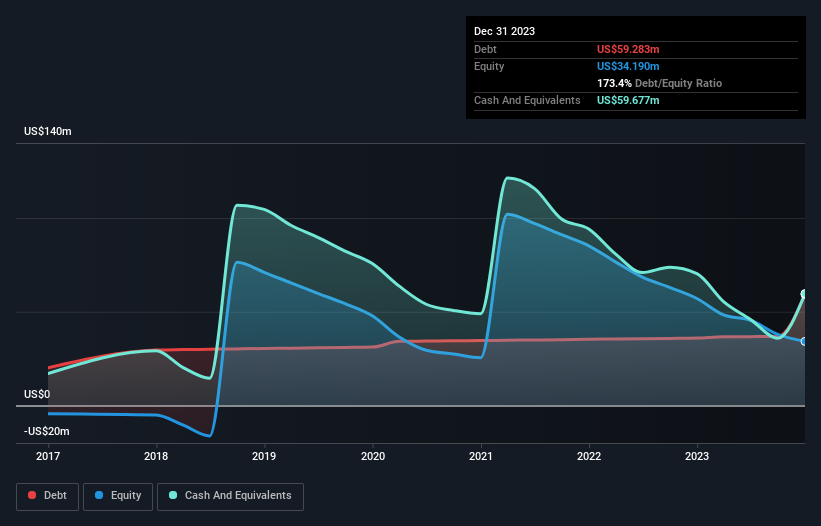Click the -US$20m y-axis label
Viewport: 821px width, 526px height.
[47, 431]
